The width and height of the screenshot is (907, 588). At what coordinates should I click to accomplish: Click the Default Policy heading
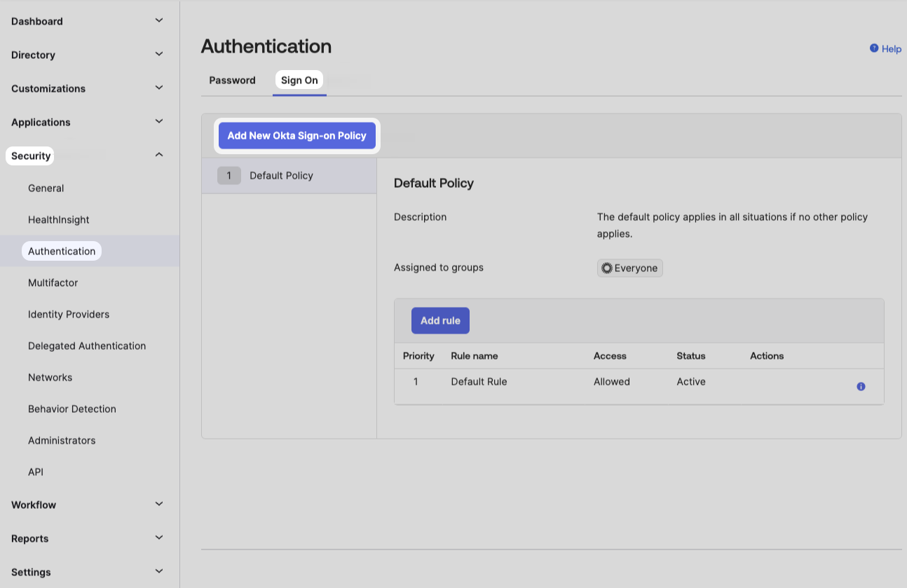(x=434, y=183)
